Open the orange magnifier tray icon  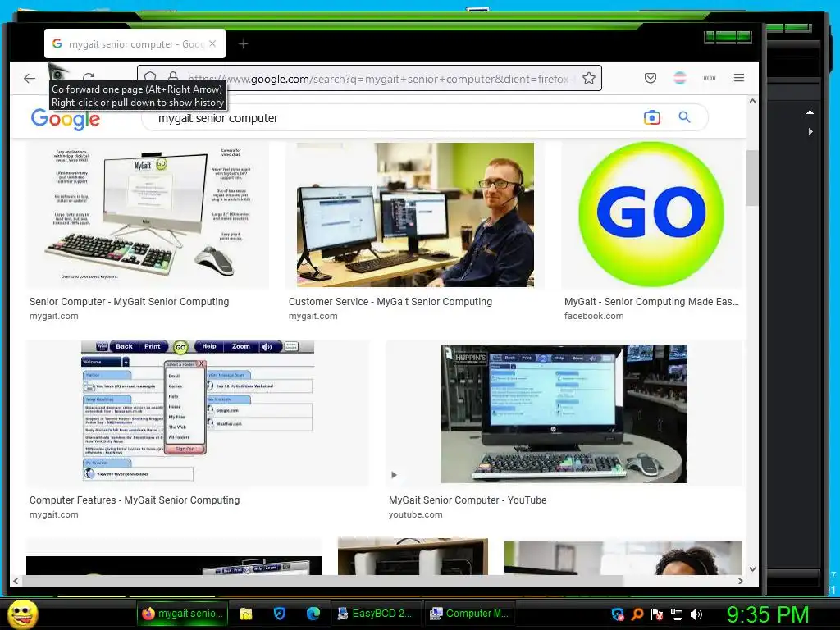point(637,614)
